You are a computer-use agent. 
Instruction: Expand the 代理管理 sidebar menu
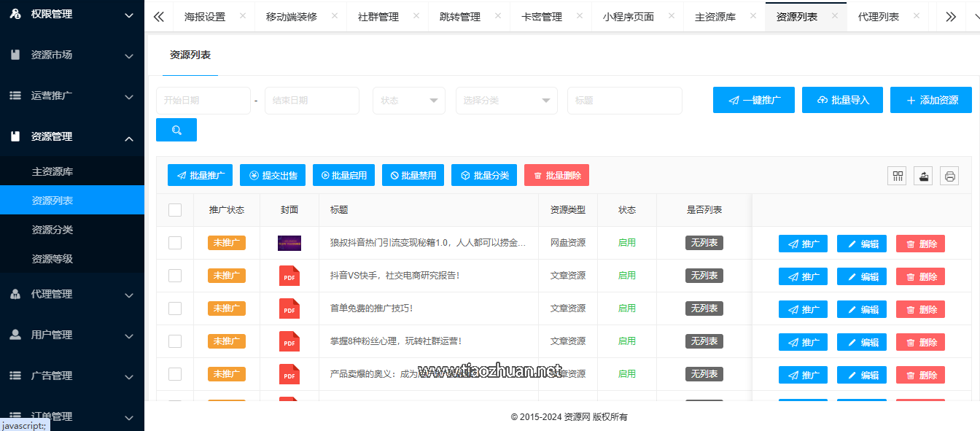point(72,294)
